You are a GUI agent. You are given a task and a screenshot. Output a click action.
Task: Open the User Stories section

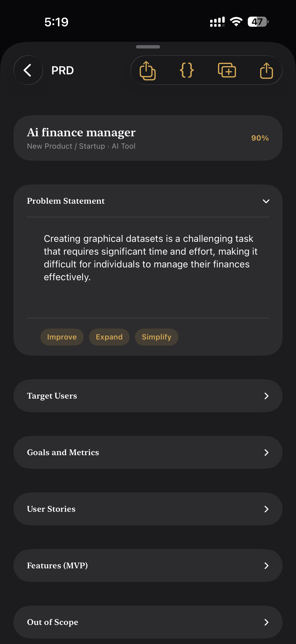266,509
